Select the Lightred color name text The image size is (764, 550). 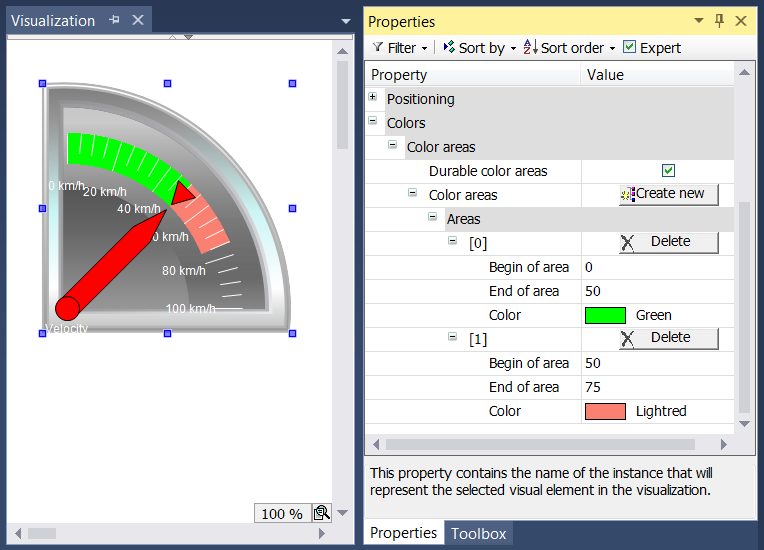click(661, 411)
